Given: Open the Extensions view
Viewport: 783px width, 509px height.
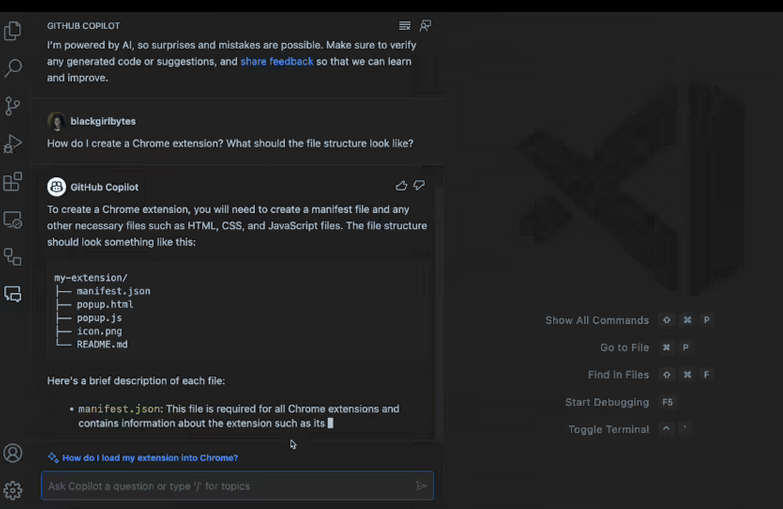Looking at the screenshot, I should tap(13, 182).
